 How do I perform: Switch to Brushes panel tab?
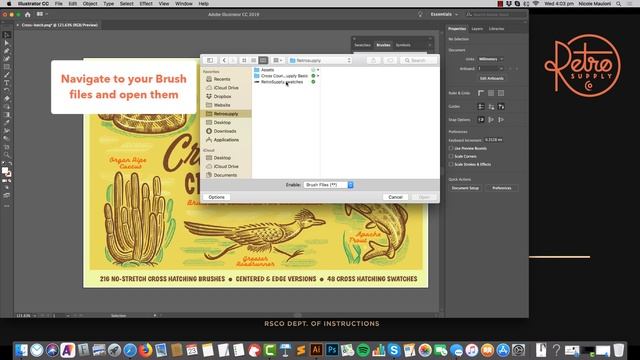(383, 45)
